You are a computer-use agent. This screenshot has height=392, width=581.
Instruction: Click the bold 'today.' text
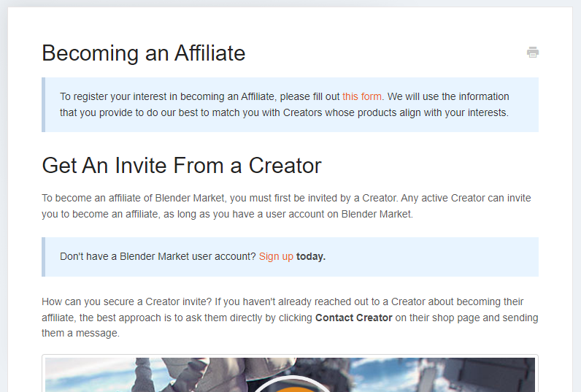coord(310,256)
